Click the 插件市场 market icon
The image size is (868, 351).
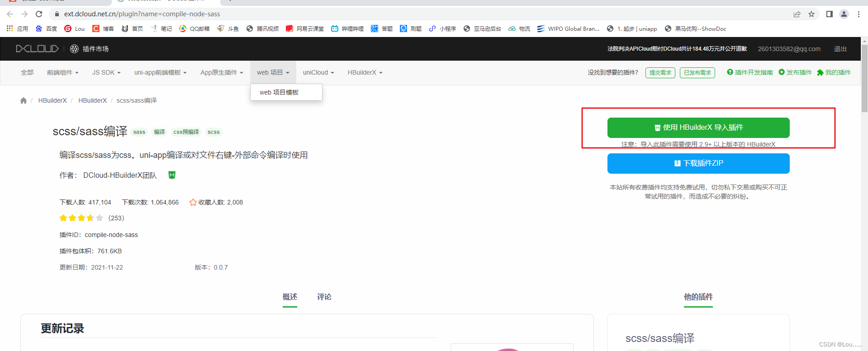[75, 49]
